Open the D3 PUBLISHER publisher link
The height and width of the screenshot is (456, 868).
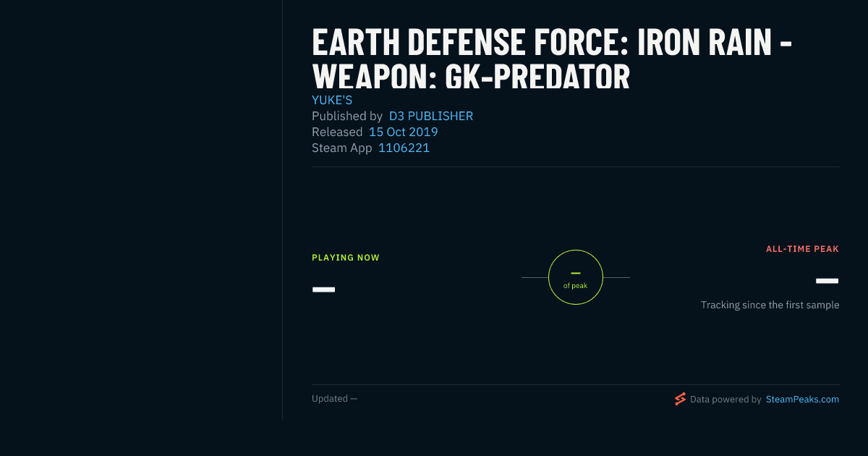pos(431,116)
